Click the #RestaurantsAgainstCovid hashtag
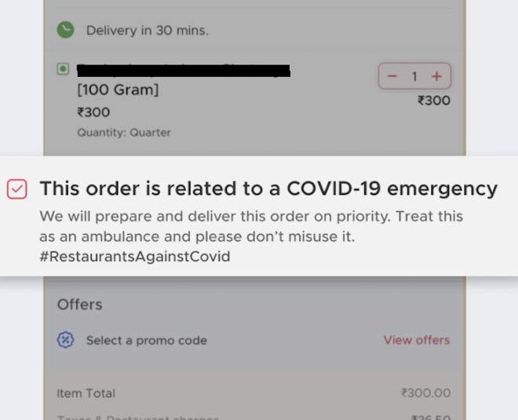This screenshot has width=518, height=420. [x=135, y=257]
